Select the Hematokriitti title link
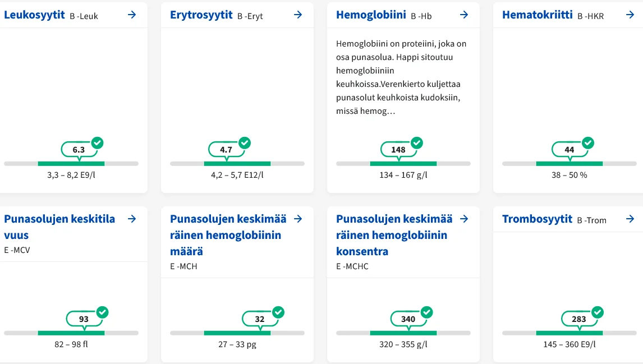The height and width of the screenshot is (364, 643). coord(538,15)
